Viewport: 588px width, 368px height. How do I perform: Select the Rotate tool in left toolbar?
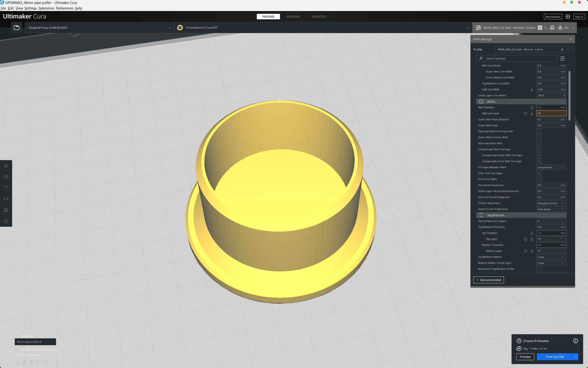click(x=6, y=188)
